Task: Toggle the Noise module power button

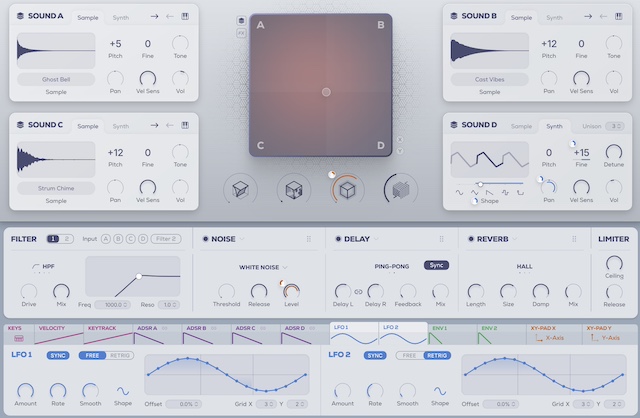Action: 203,239
